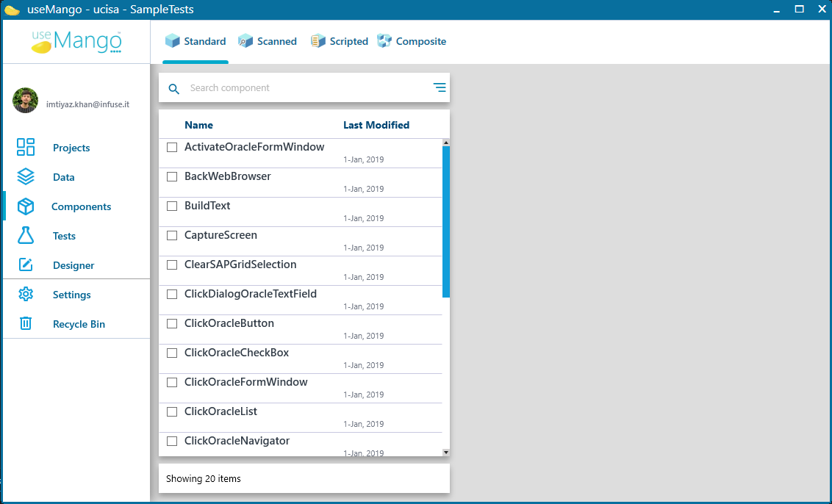Check the ClearSAPGridSelection checkbox
832x504 pixels.
pos(172,264)
